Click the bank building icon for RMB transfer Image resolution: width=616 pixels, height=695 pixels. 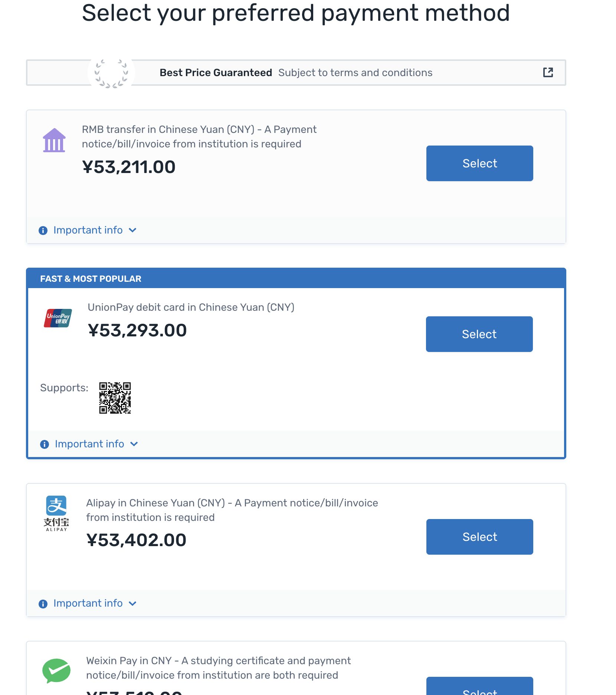pyautogui.click(x=54, y=140)
